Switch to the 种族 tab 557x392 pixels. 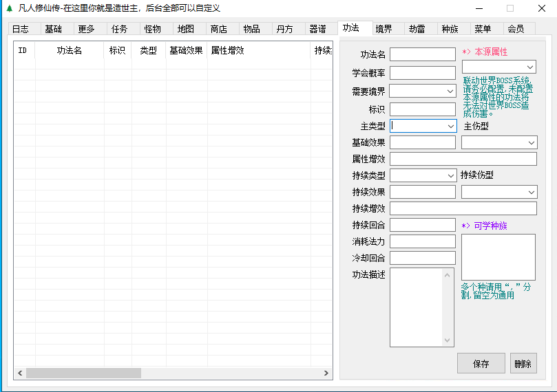454,29
